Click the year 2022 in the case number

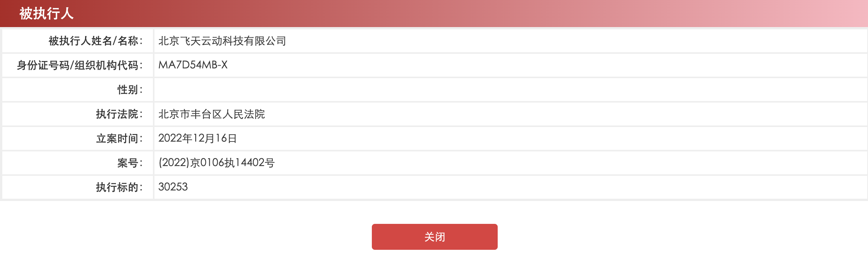tap(174, 162)
